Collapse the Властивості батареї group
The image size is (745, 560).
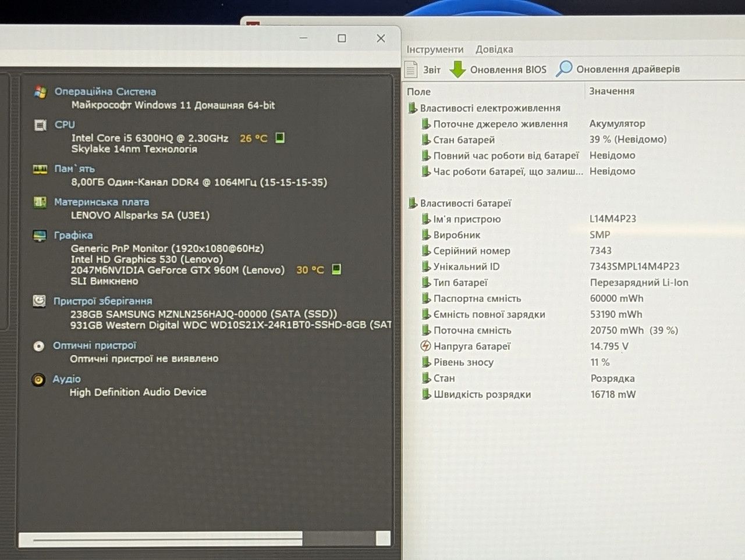coord(413,203)
